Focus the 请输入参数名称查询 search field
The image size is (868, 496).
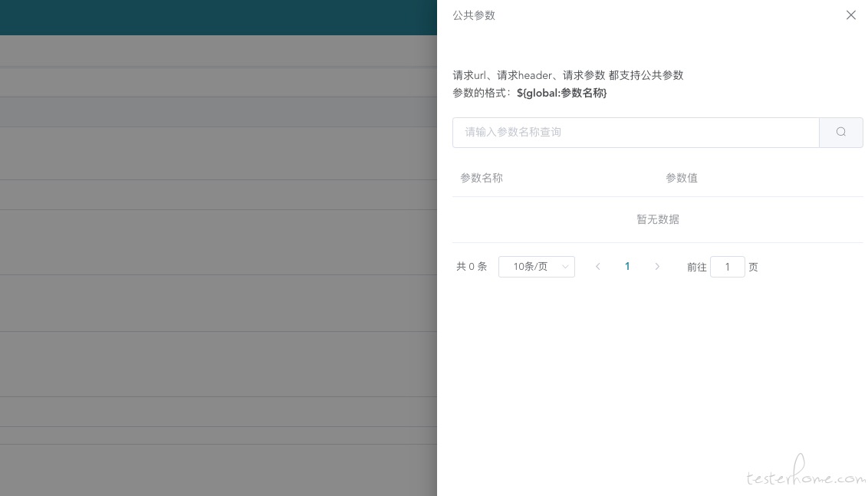pos(636,133)
